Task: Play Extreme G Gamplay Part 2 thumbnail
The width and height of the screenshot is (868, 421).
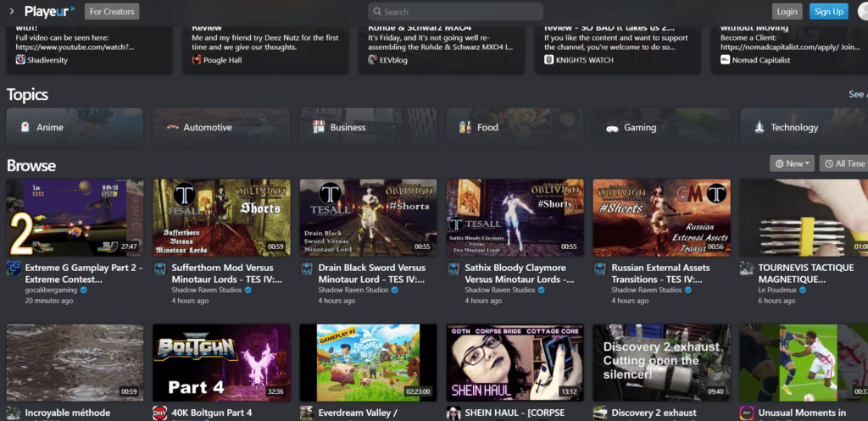Action: tap(75, 218)
